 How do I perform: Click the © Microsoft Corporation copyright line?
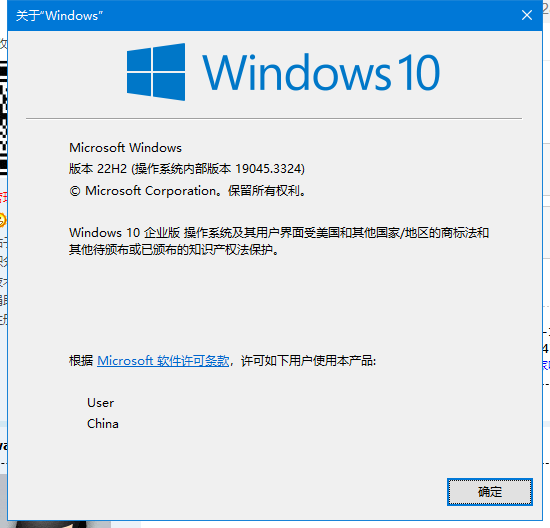[187, 191]
